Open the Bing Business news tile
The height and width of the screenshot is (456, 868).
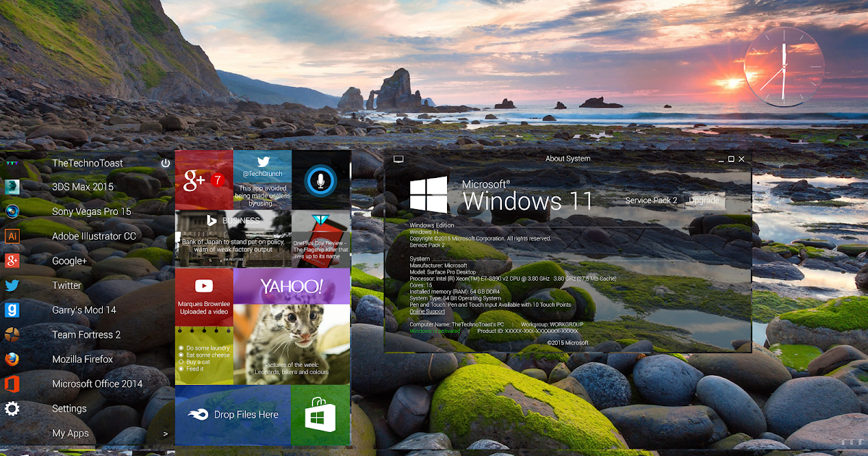233,238
